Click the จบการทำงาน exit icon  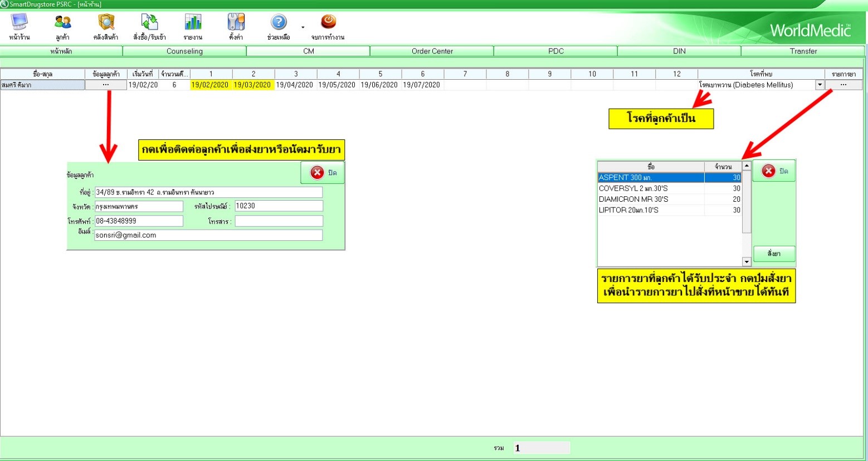[328, 26]
